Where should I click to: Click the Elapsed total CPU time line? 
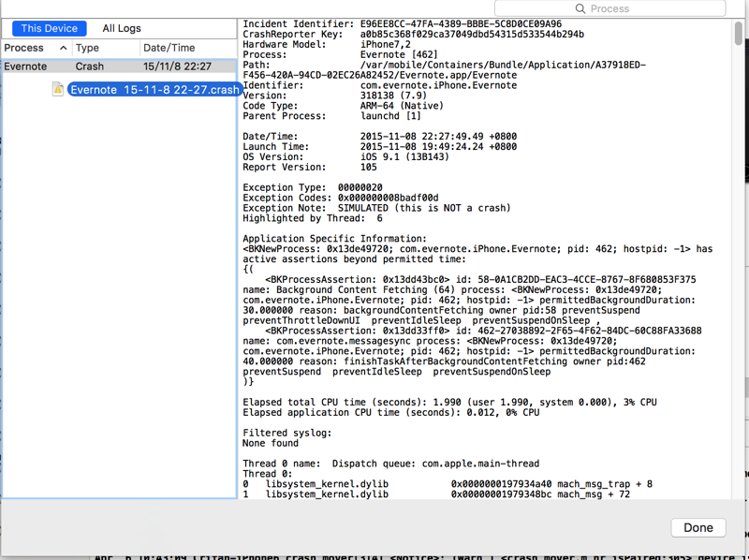coord(449,403)
